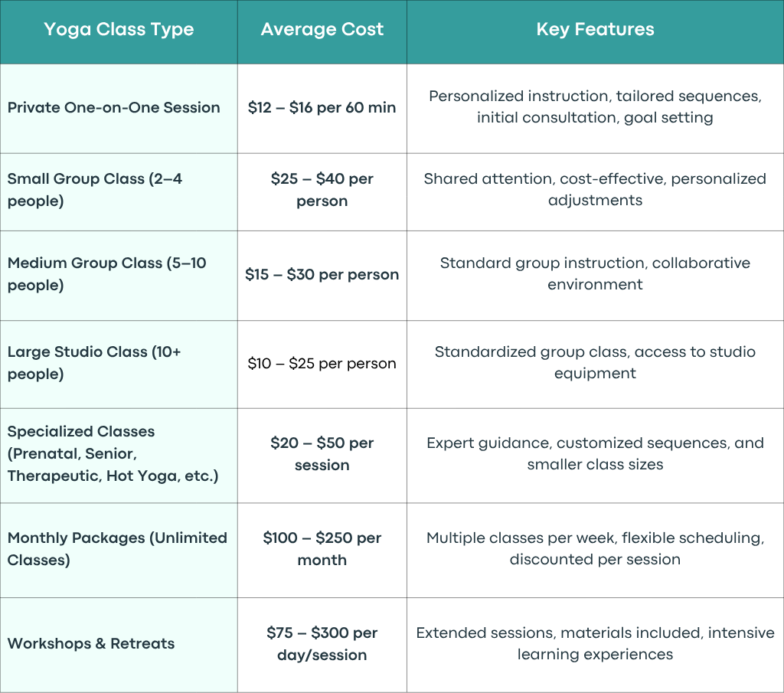784x693 pixels.
Task: Click the $25 – $40 per person cell
Action: click(322, 189)
